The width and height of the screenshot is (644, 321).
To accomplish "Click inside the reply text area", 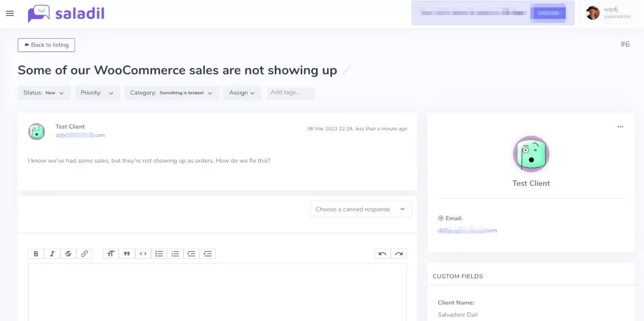I will click(217, 292).
